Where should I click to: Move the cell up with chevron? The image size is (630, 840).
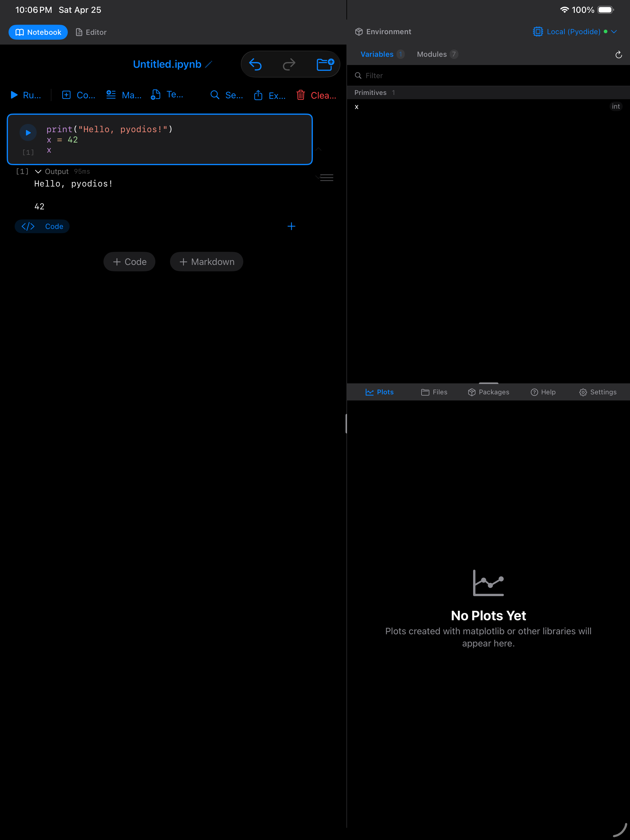319,149
